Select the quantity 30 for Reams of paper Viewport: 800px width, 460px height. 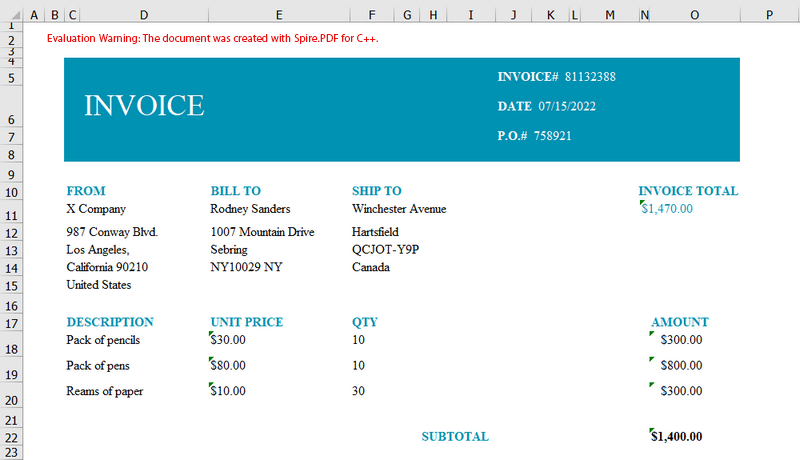[x=359, y=391]
